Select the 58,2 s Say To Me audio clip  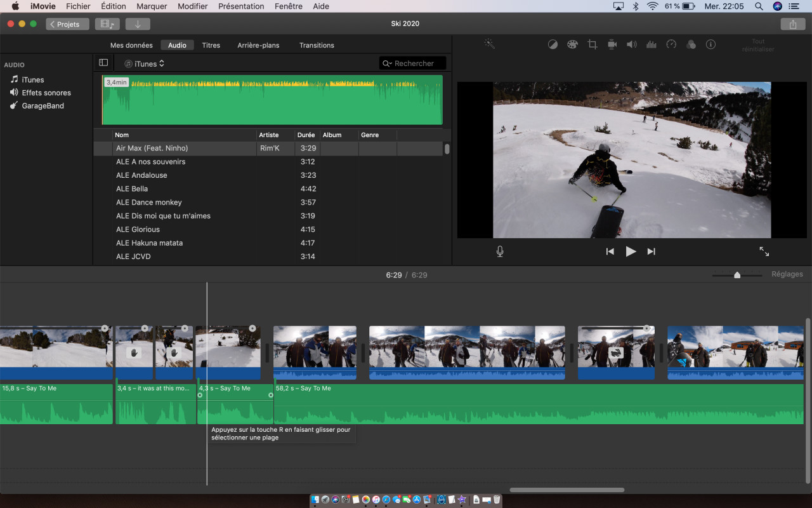539,404
